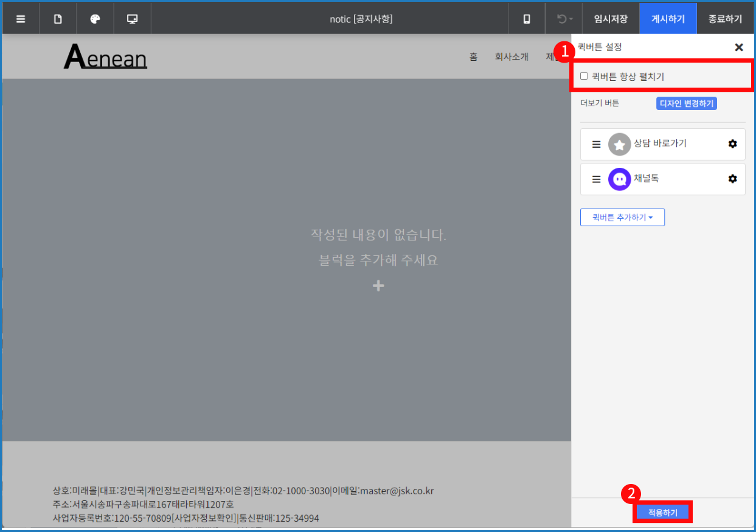
Task: Click the 디자인 변경하기 button
Action: click(x=686, y=103)
